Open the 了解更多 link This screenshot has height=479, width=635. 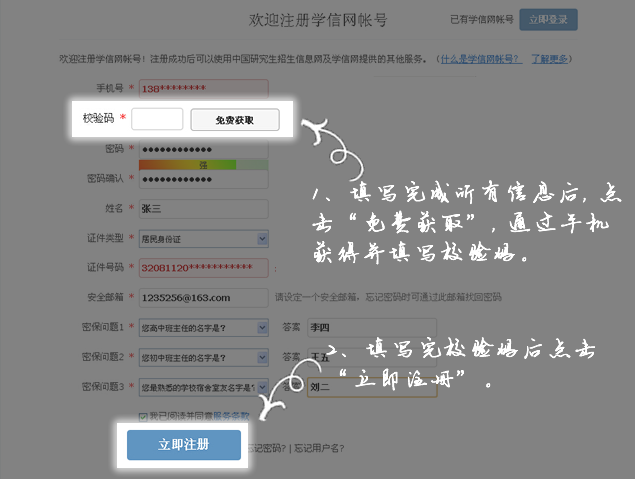552,59
